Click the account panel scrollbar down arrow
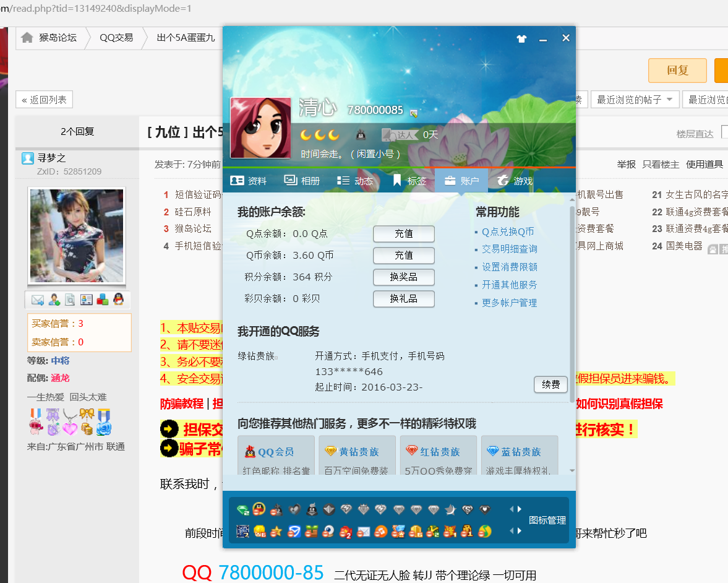This screenshot has width=728, height=583. tap(572, 470)
